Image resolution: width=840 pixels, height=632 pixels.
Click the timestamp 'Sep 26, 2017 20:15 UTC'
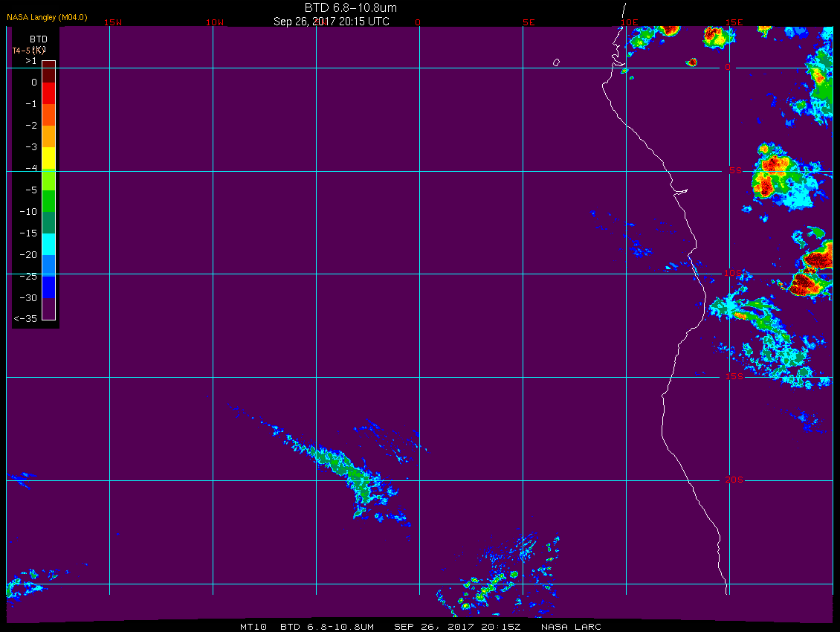[x=331, y=22]
